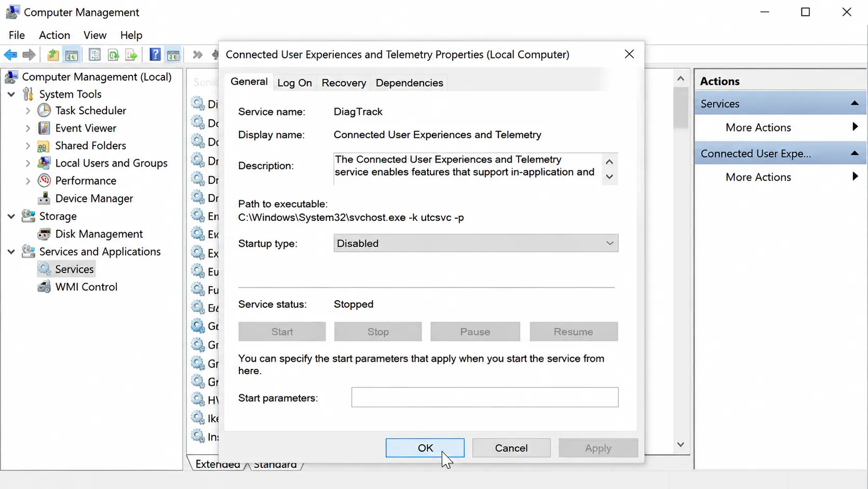Click the greyed-out Stop service button
This screenshot has width=868, height=489.
tap(378, 332)
